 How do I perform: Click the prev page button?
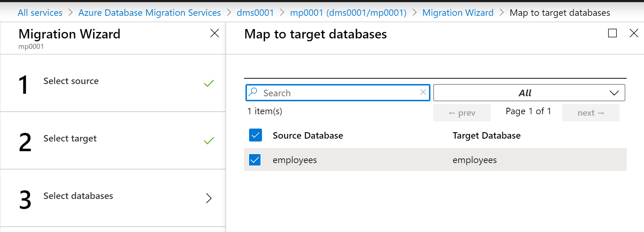point(462,113)
